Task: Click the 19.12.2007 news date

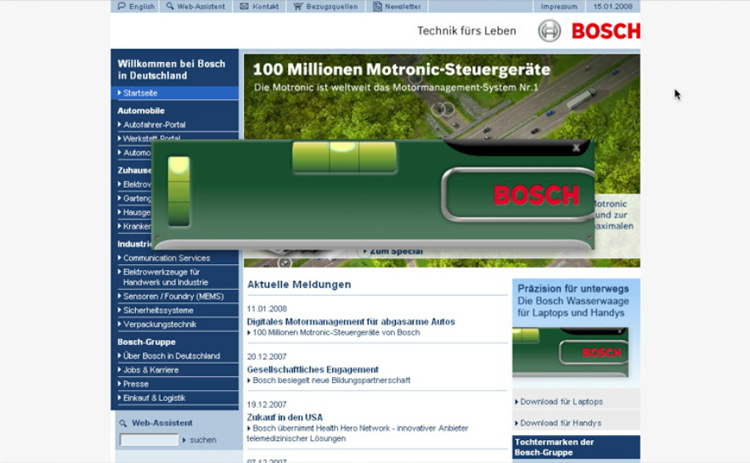Action: [x=267, y=405]
